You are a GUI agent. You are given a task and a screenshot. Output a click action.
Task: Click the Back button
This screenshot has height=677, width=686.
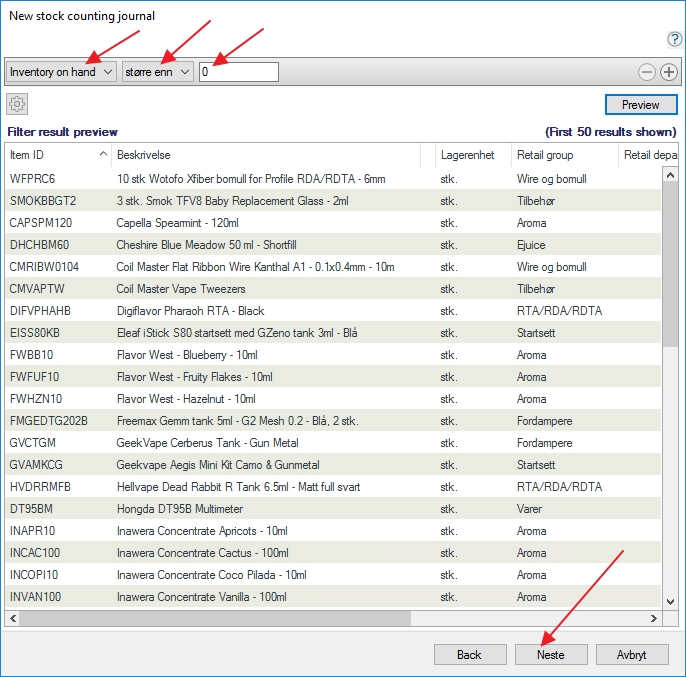pos(470,655)
